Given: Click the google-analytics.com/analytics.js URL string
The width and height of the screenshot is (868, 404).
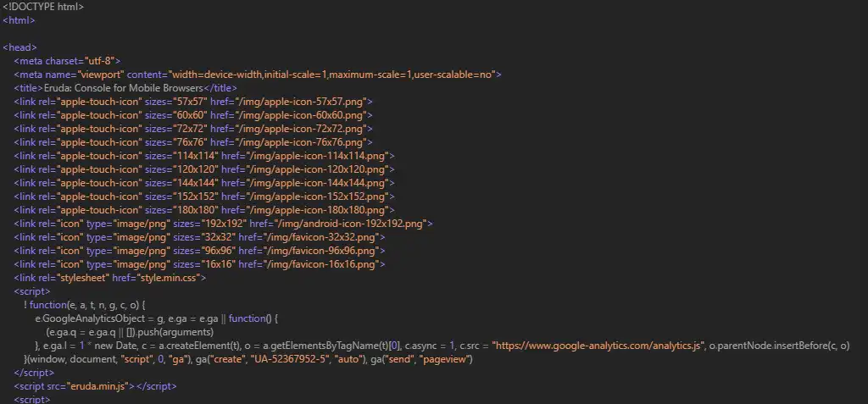Looking at the screenshot, I should 598,346.
